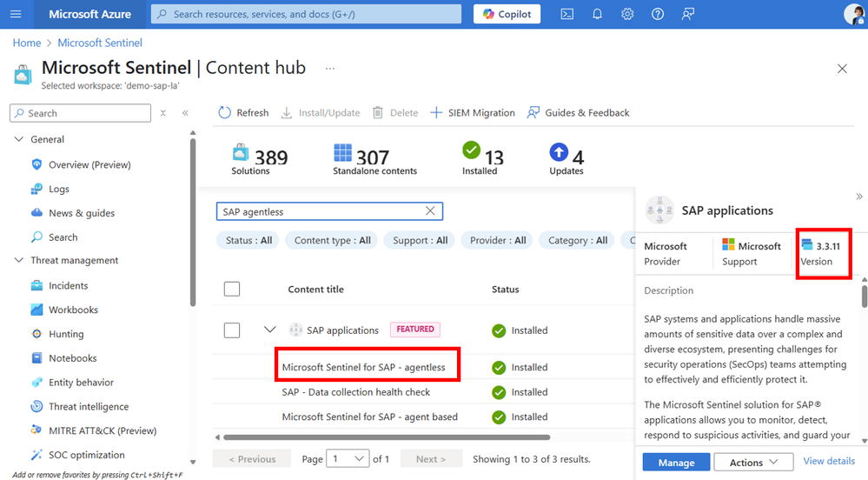This screenshot has width=868, height=480.
Task: Close the Content hub blade
Action: click(x=842, y=69)
